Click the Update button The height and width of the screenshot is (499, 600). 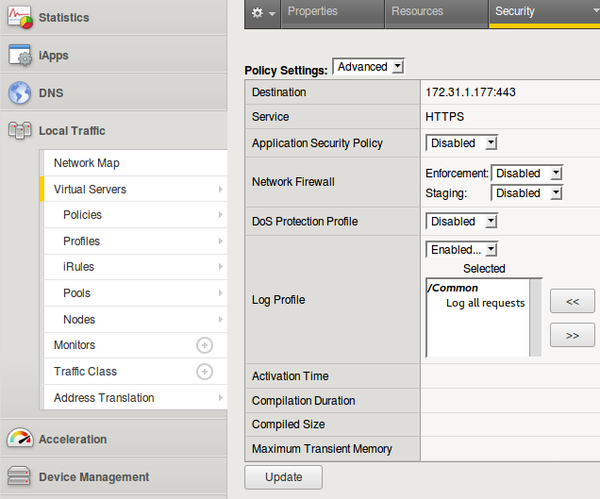pyautogui.click(x=283, y=477)
